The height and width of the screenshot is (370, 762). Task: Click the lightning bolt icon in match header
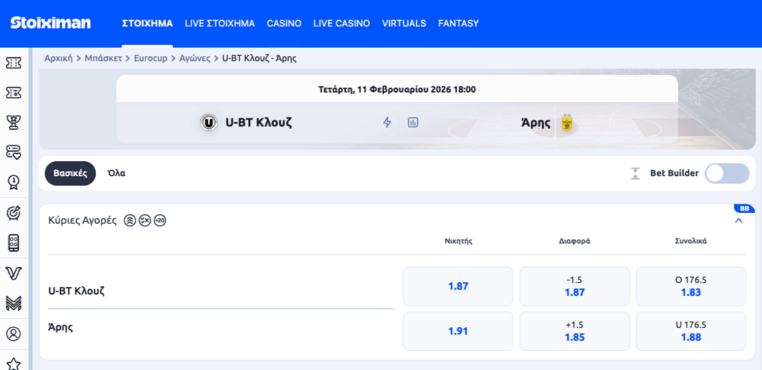387,123
